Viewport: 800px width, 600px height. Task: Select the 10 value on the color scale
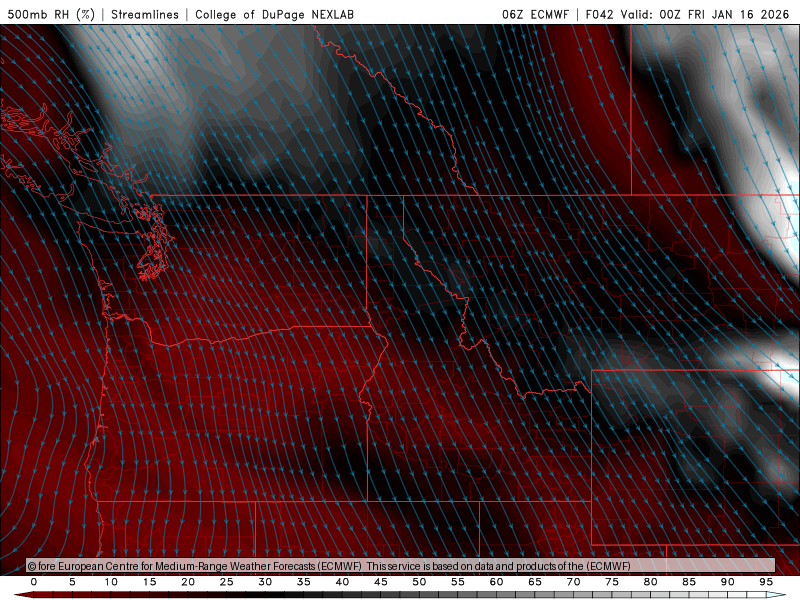coord(111,582)
